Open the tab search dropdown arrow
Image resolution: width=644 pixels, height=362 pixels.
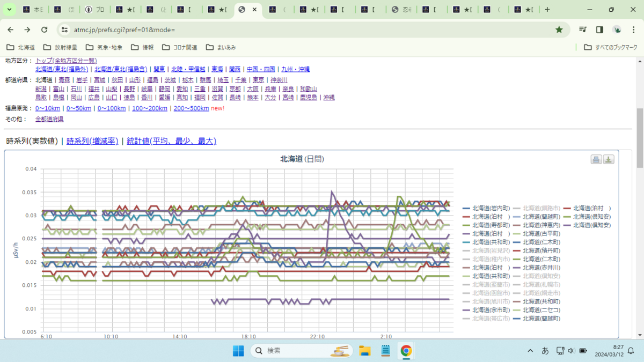click(10, 10)
